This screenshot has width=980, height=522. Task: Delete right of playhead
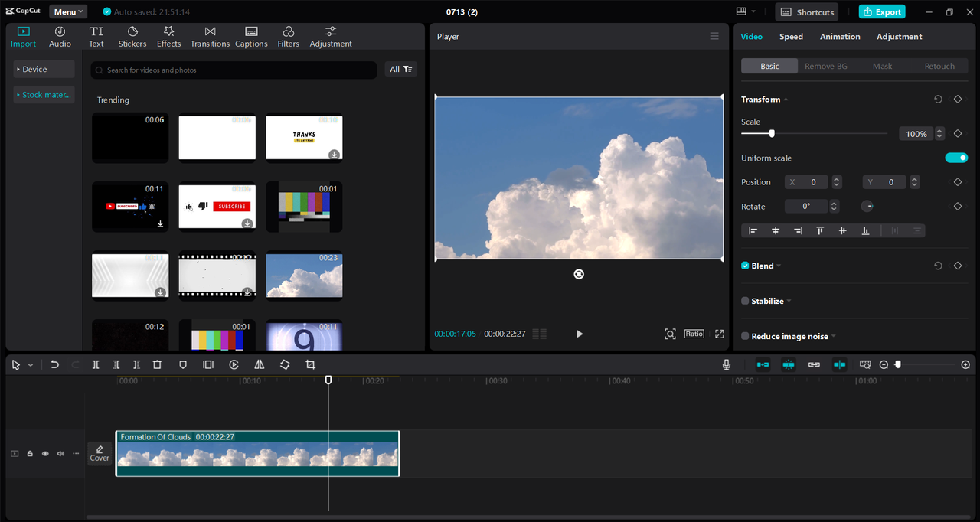136,365
